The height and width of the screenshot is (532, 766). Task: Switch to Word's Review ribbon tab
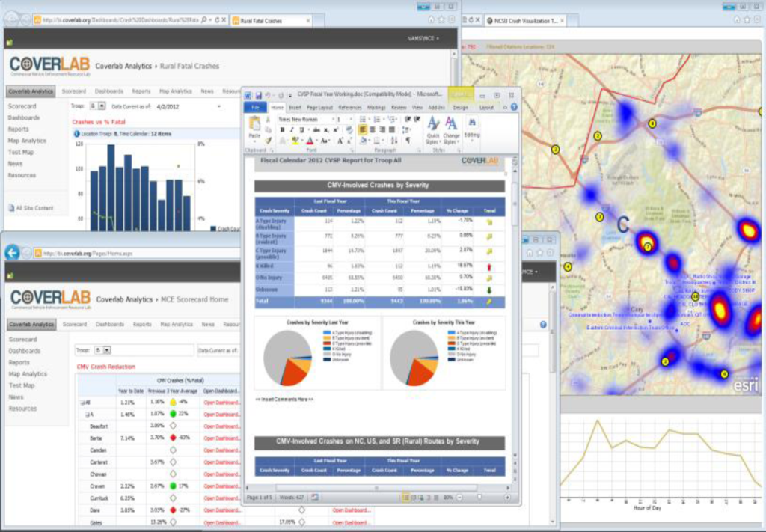(399, 108)
